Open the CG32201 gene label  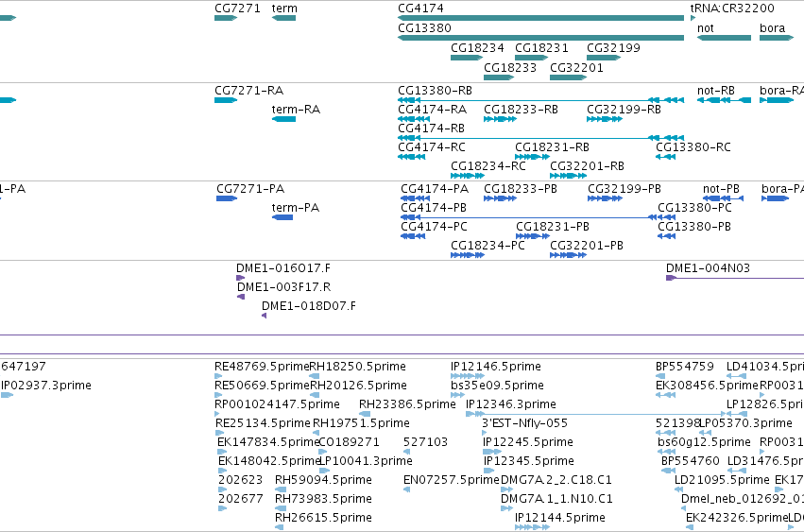point(576,68)
